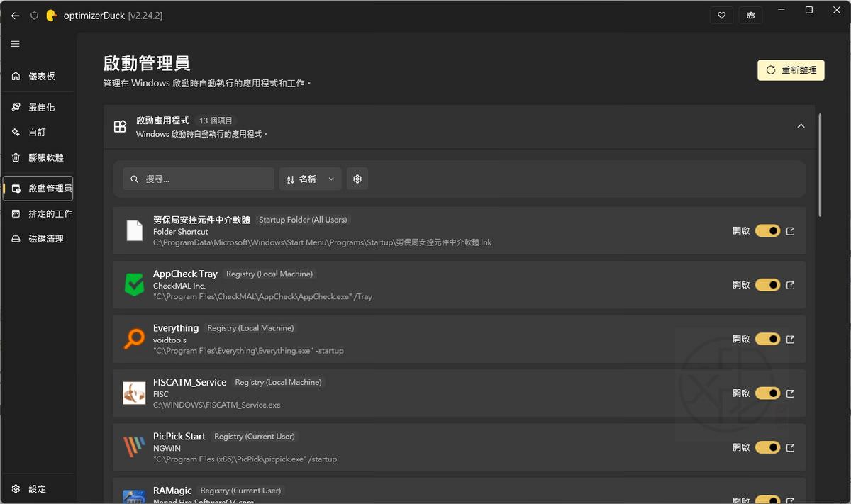Open 設定 at the sidebar bottom
Image resolution: width=851 pixels, height=504 pixels.
37,489
